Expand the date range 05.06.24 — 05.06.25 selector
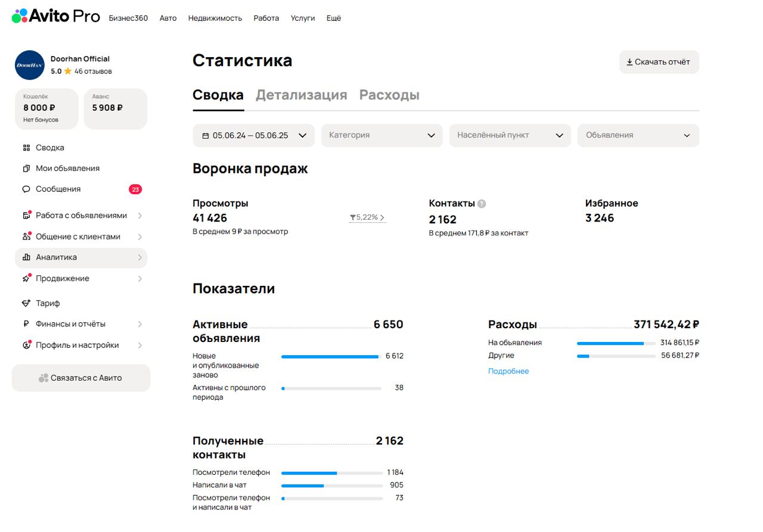763x532 pixels. 253,135
